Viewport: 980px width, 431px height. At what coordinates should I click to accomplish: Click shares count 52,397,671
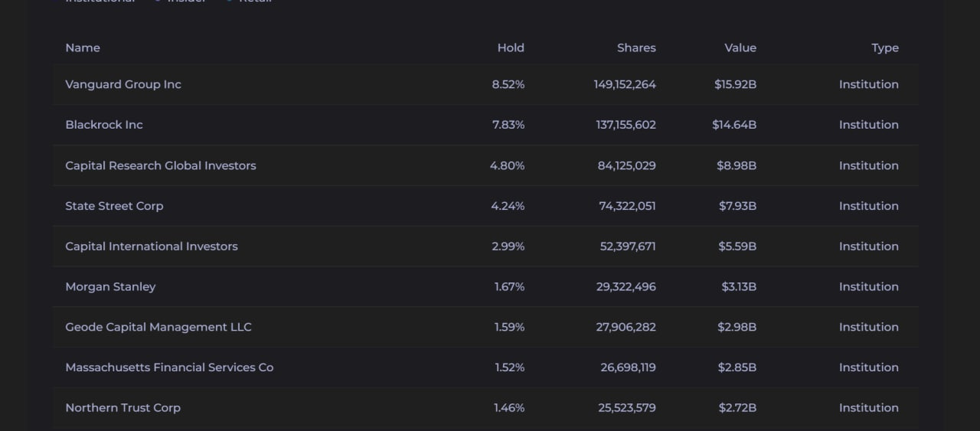click(628, 247)
